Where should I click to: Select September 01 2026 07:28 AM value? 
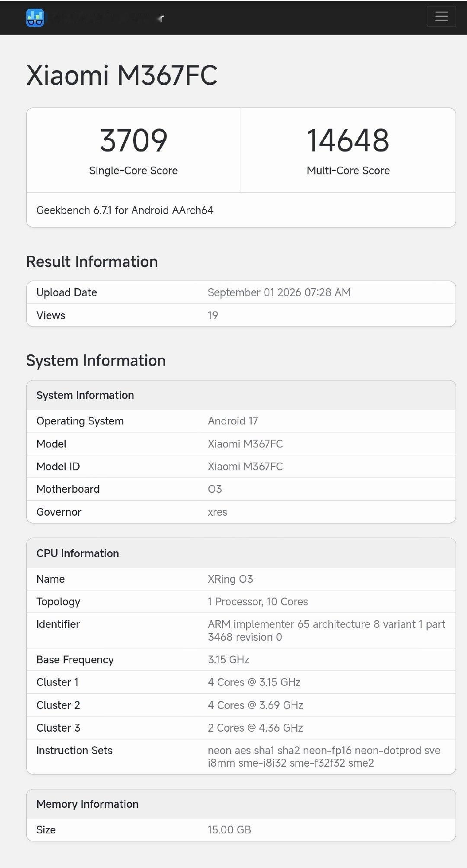(279, 293)
